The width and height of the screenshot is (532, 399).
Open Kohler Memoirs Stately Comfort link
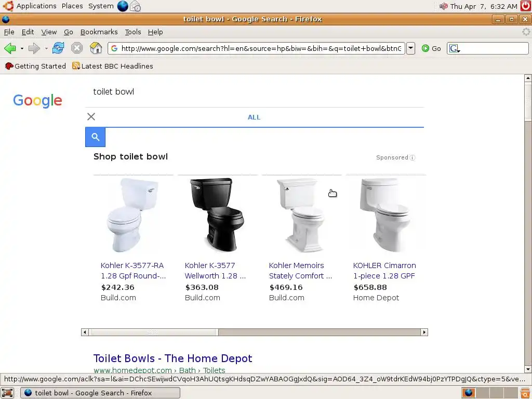pos(301,270)
